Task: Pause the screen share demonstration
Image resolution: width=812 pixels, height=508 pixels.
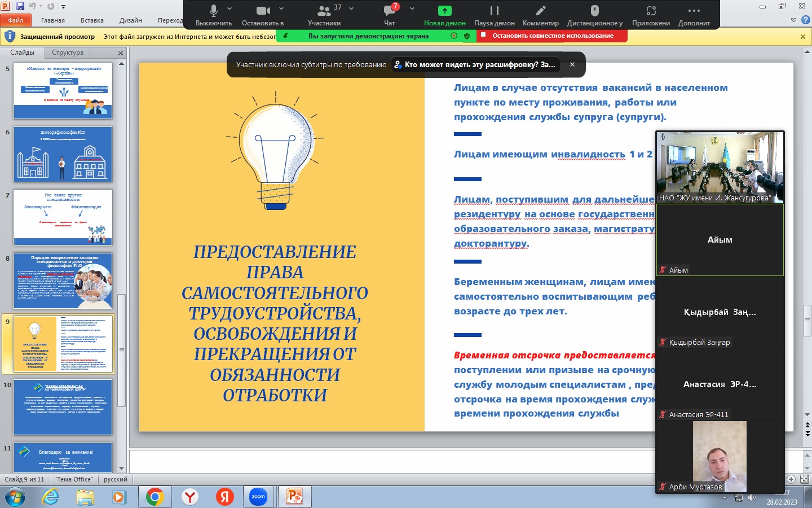Action: coord(494,15)
